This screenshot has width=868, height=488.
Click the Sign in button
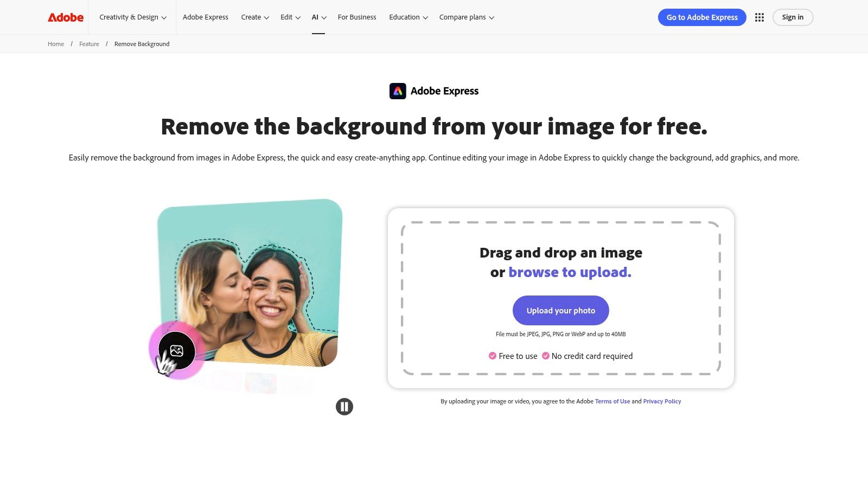point(793,17)
